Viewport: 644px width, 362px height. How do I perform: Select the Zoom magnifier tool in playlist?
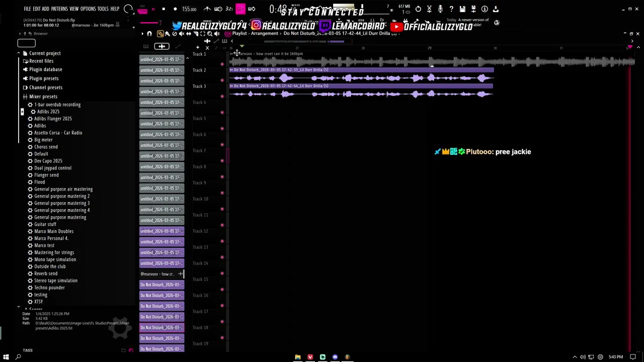pos(210,34)
